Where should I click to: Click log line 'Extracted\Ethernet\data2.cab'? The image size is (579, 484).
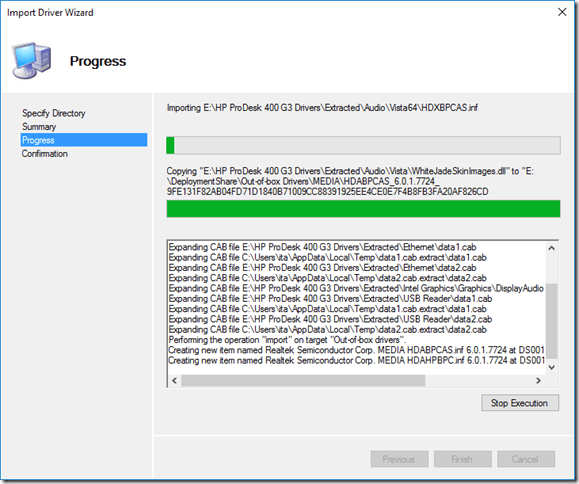pos(322,268)
